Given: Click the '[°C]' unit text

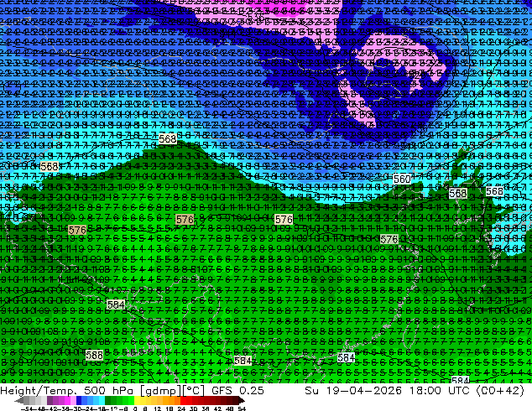Looking at the screenshot, I should (194, 391).
